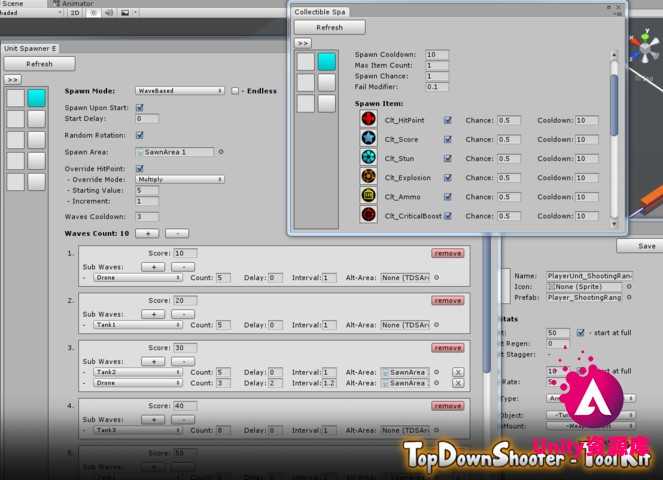Click the Spawn Cooldown input field
The image size is (663, 480).
[x=437, y=55]
